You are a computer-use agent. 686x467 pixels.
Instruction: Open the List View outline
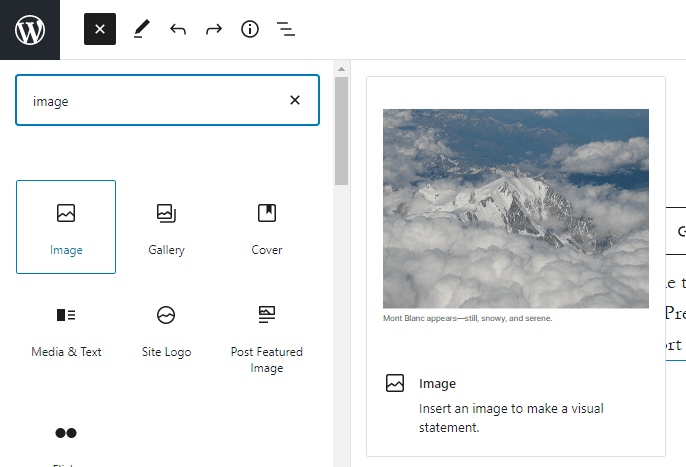286,30
